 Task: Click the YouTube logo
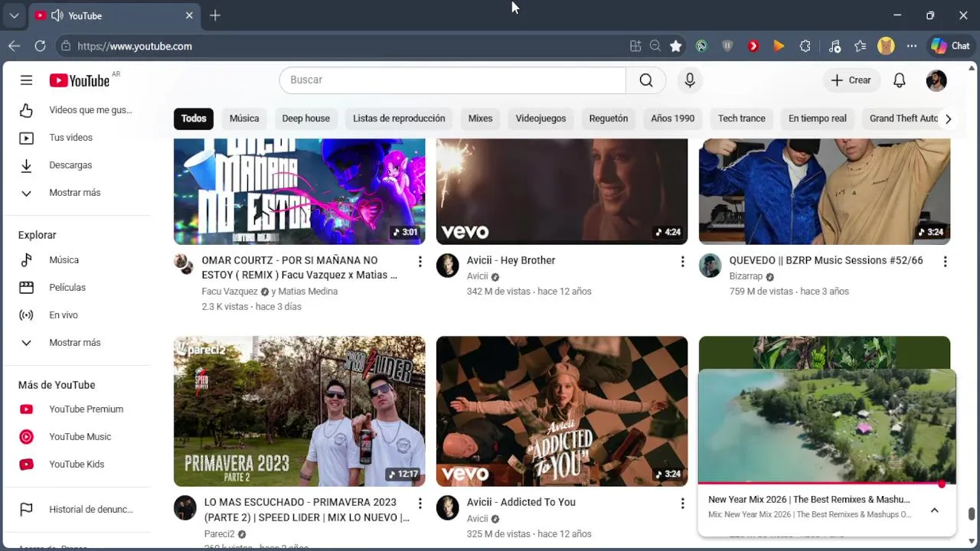[80, 80]
